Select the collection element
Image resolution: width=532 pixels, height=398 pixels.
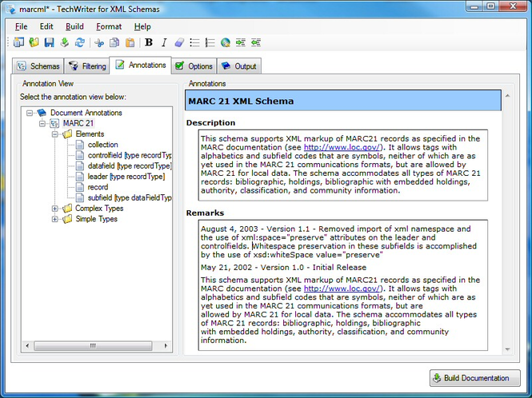[x=103, y=145]
